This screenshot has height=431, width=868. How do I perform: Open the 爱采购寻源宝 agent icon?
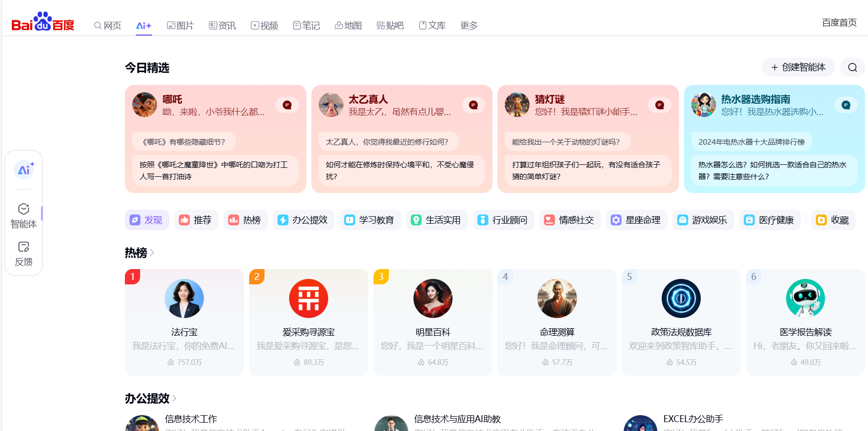(x=308, y=298)
